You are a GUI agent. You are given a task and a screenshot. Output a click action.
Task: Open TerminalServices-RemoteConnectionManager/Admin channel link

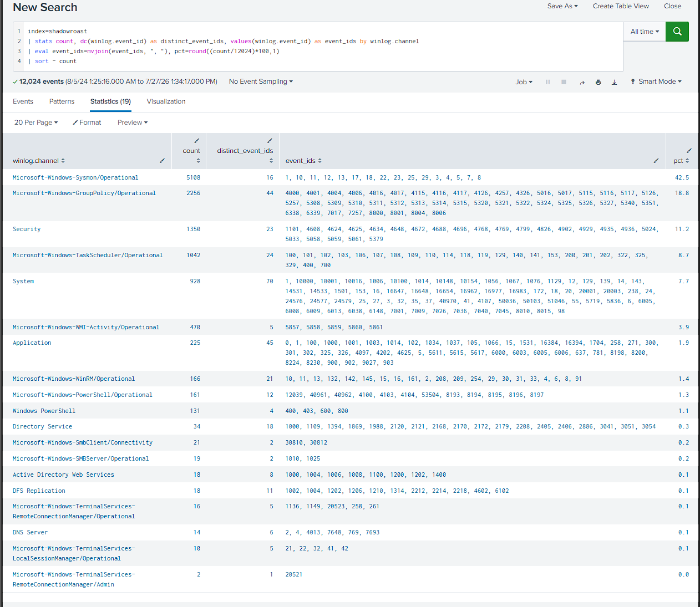(74, 580)
